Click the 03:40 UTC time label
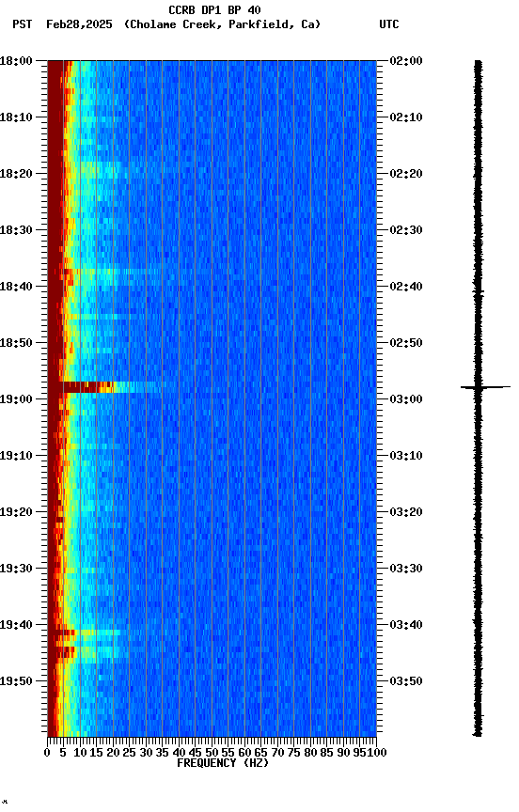Viewport: 519px width, 812px height. tap(406, 625)
